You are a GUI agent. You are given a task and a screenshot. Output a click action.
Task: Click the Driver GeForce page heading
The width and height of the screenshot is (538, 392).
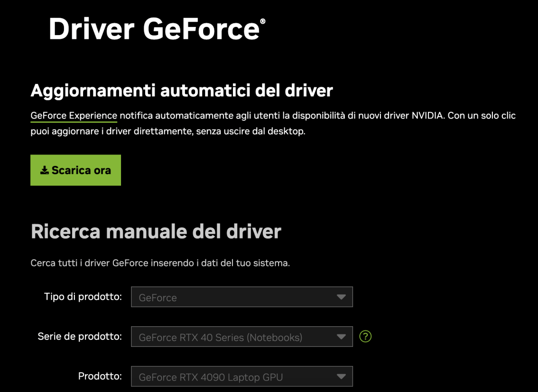(x=154, y=30)
